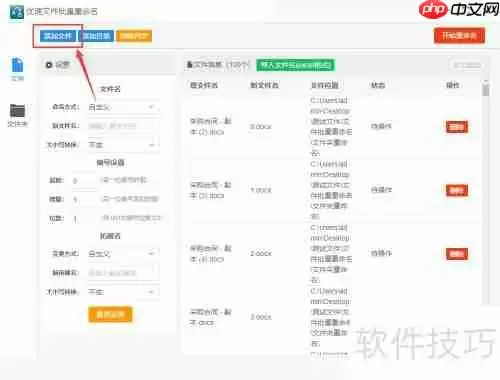Click the new .docx name in second row
Image resolution: width=500 pixels, height=380 pixels.
coord(261,190)
